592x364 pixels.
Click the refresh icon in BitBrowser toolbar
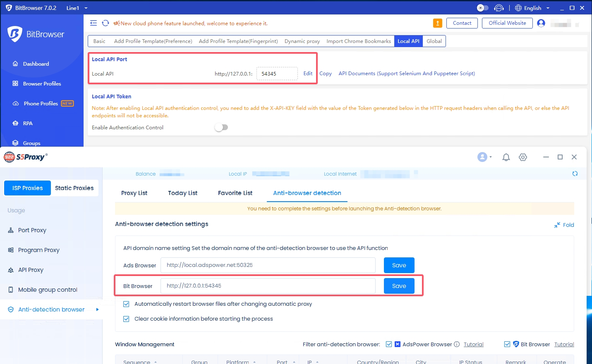click(105, 23)
